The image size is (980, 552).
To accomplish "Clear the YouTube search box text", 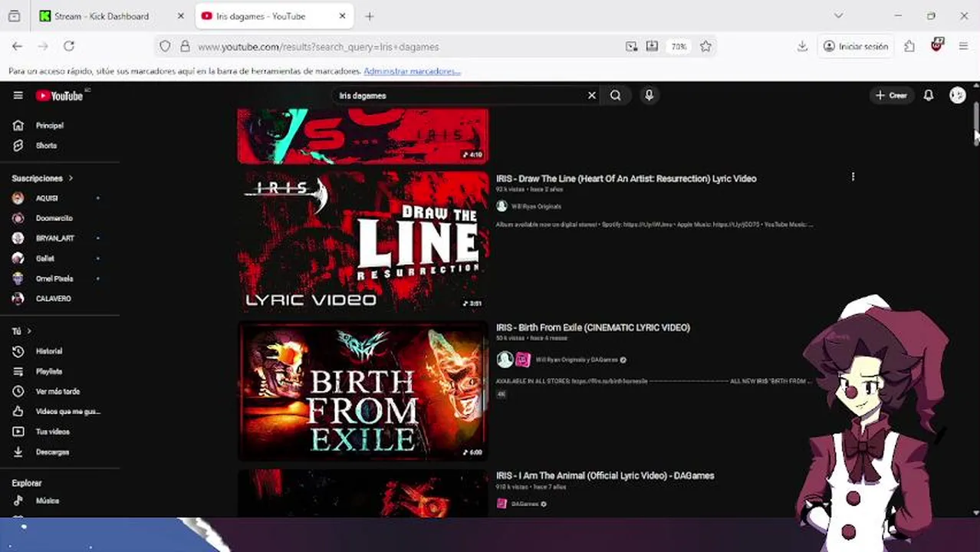I will tap(591, 95).
